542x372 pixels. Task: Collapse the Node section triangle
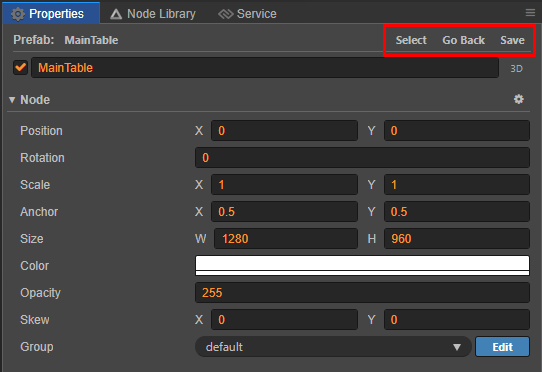pos(12,100)
